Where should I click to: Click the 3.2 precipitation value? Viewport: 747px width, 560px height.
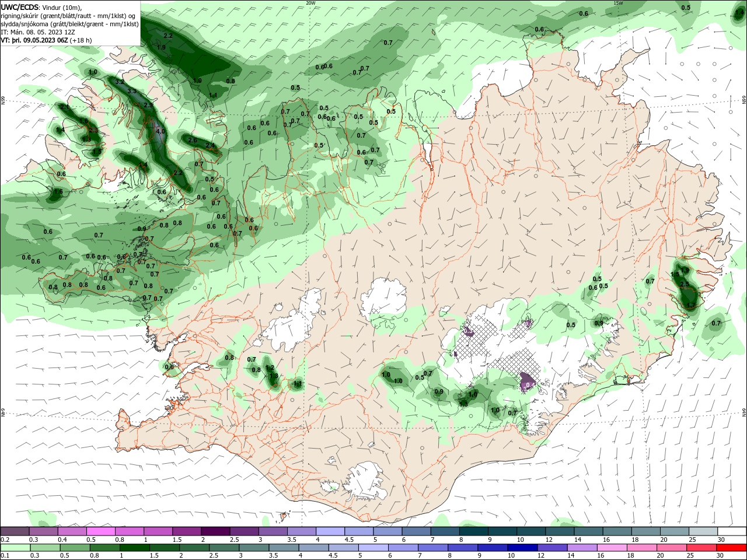(120, 82)
